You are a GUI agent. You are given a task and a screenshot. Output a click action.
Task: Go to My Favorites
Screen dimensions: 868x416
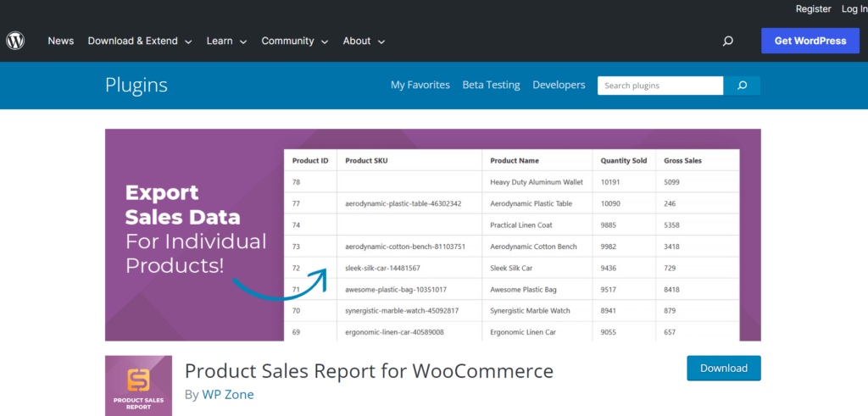(420, 86)
